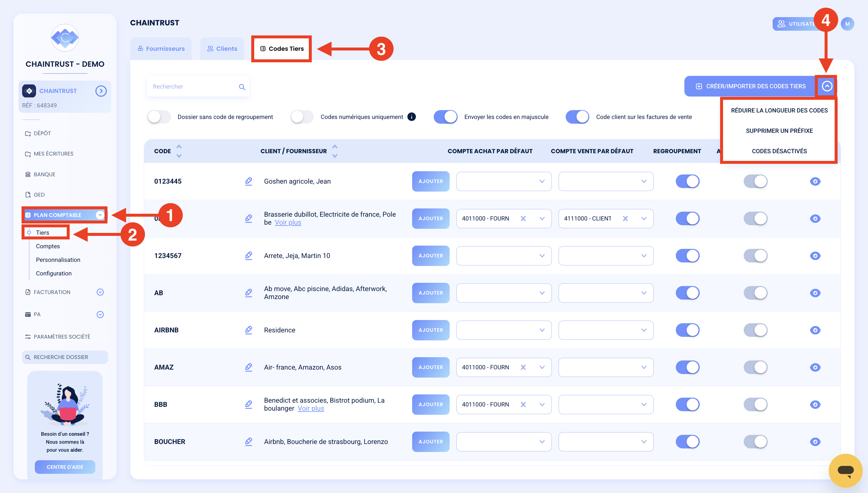Select Codes désactivés menu option
This screenshot has height=493, width=868.
[x=779, y=151]
